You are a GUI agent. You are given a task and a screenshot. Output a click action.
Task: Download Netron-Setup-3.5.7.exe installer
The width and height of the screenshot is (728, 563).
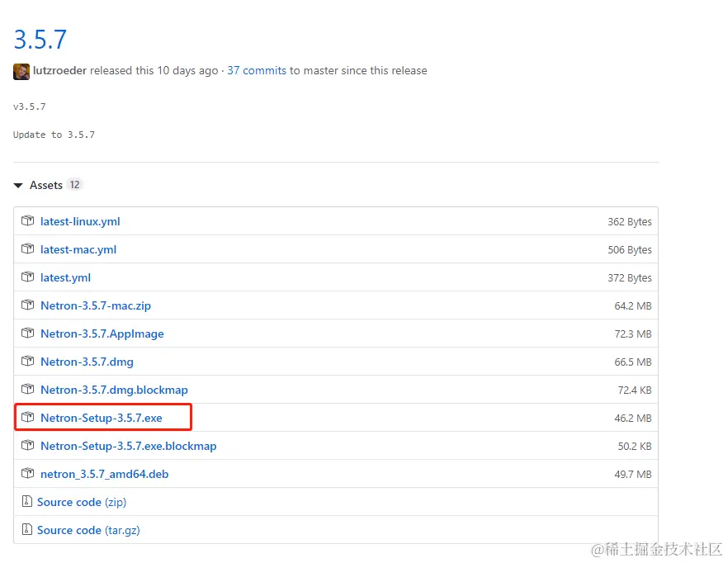click(102, 418)
